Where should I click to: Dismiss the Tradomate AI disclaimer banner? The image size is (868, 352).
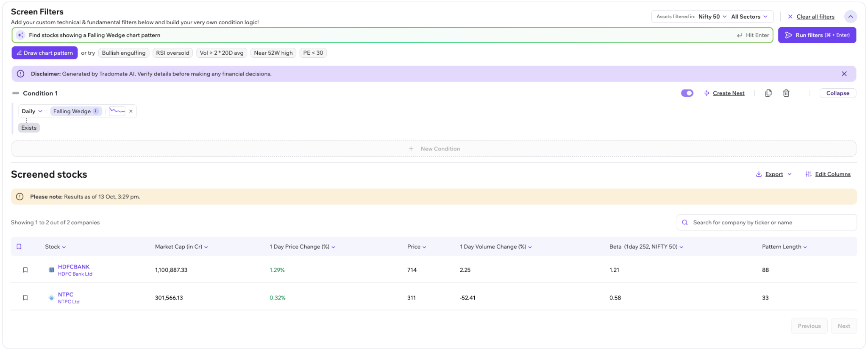click(x=844, y=74)
